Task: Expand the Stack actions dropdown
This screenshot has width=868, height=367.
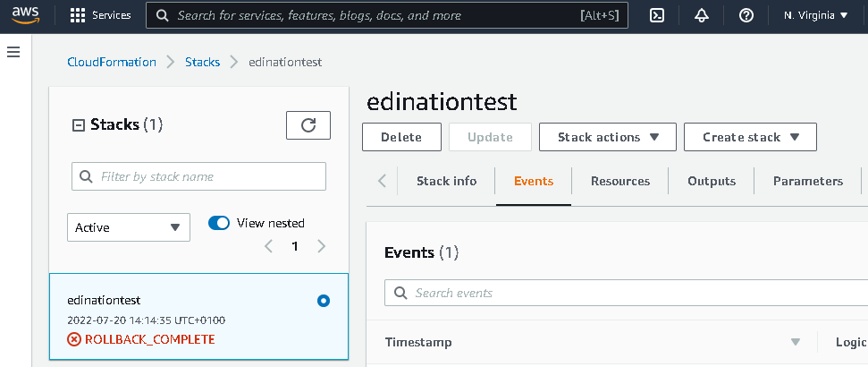Action: click(x=608, y=137)
